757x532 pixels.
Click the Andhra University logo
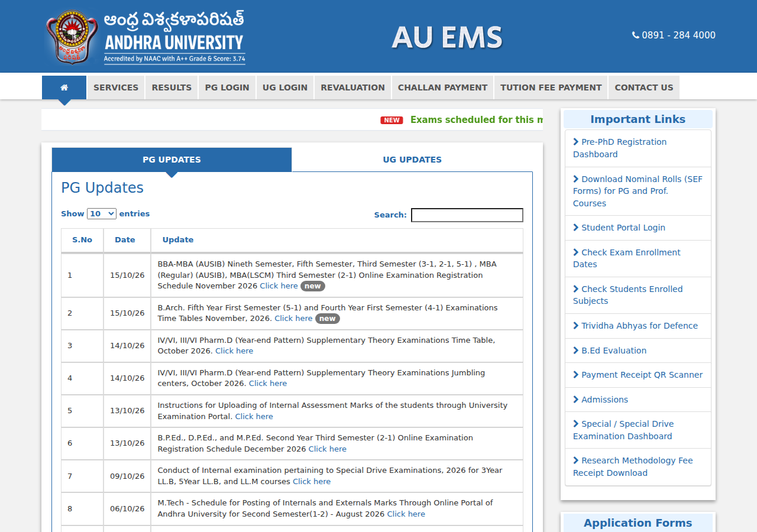pos(145,37)
